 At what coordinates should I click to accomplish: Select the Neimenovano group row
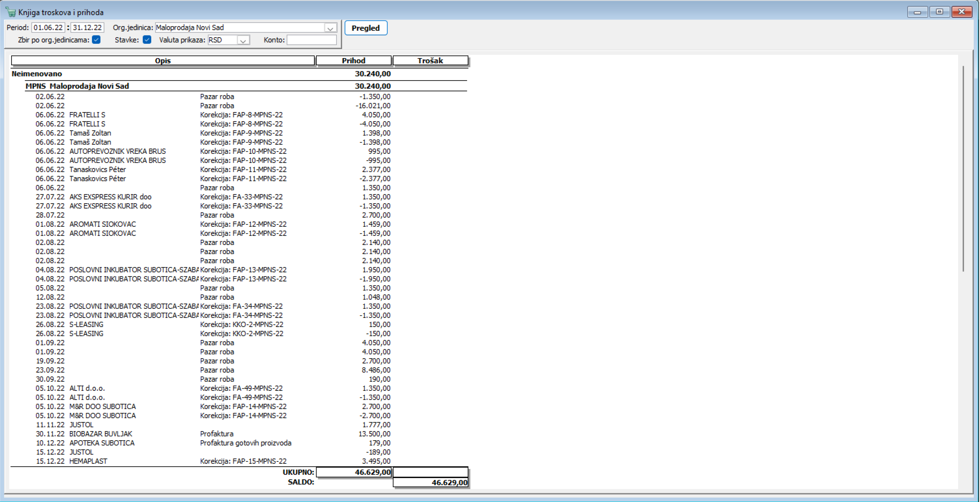(x=37, y=74)
